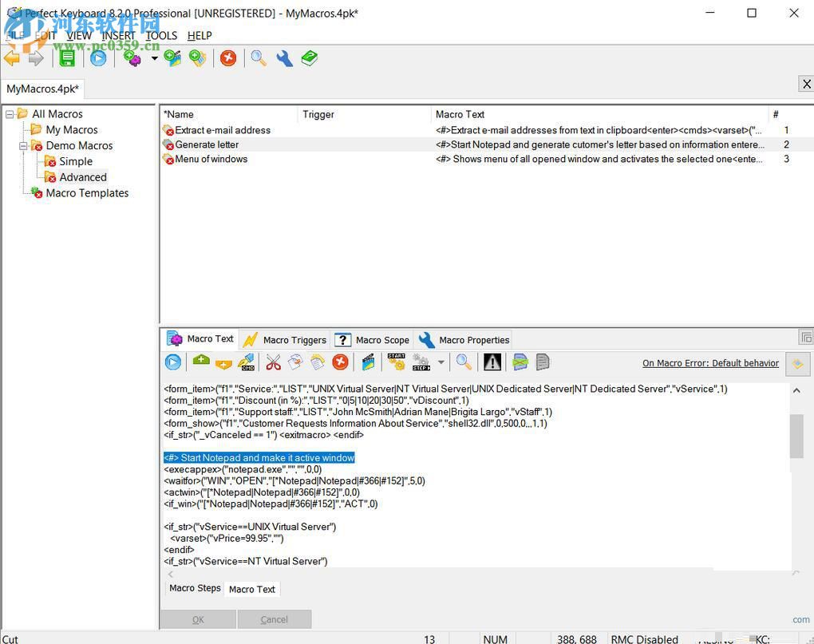Viewport: 814px width, 644px height.
Task: Open the INSERT menu
Action: (x=118, y=35)
